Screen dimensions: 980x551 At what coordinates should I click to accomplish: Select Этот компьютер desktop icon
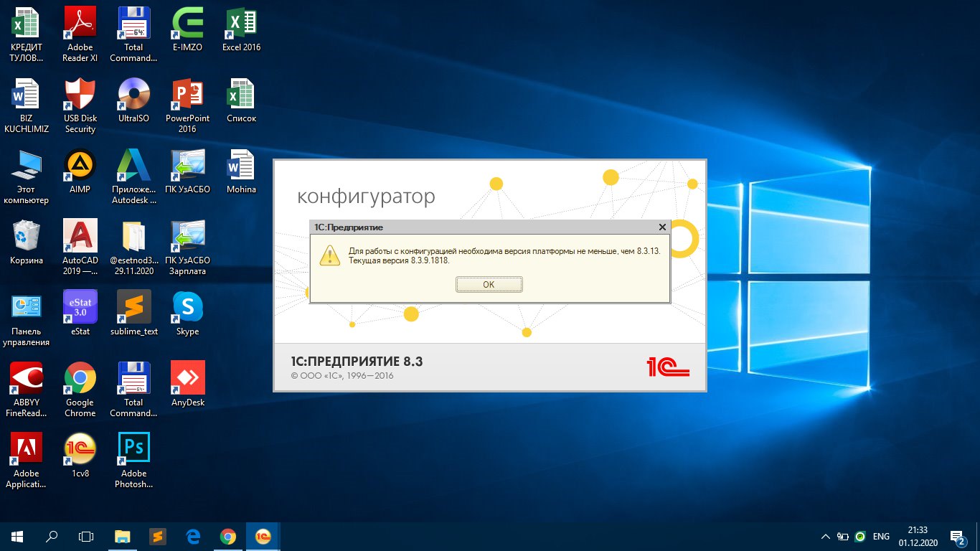click(27, 176)
